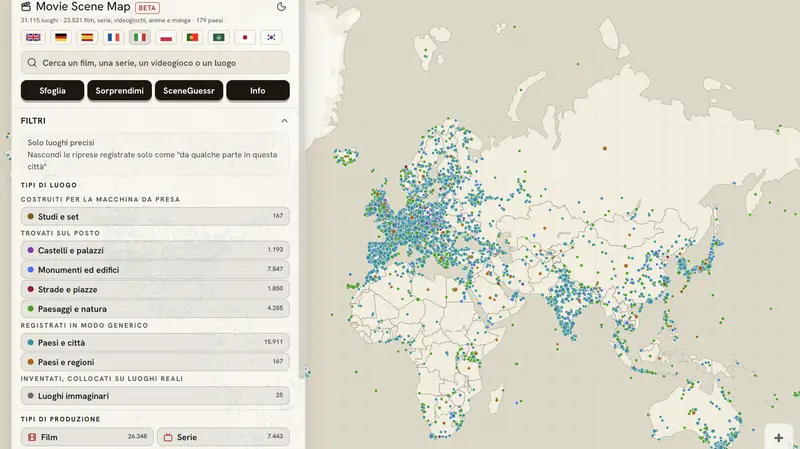Click the clapperboard logo icon
This screenshot has width=800, height=449.
26,7
